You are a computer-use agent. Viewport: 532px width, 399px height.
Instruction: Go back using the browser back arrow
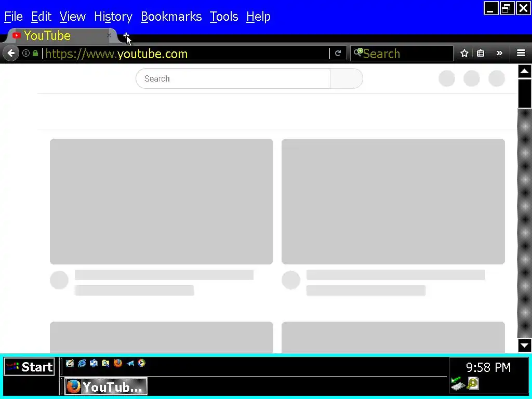(11, 54)
